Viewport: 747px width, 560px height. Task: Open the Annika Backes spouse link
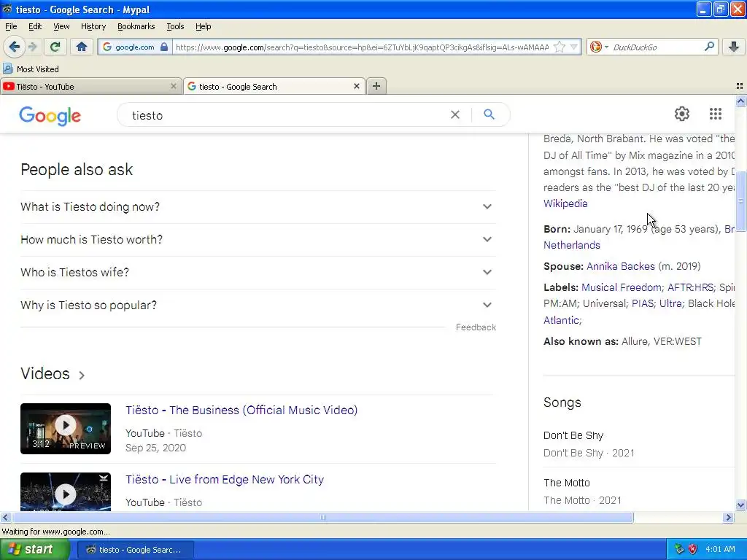coord(620,266)
